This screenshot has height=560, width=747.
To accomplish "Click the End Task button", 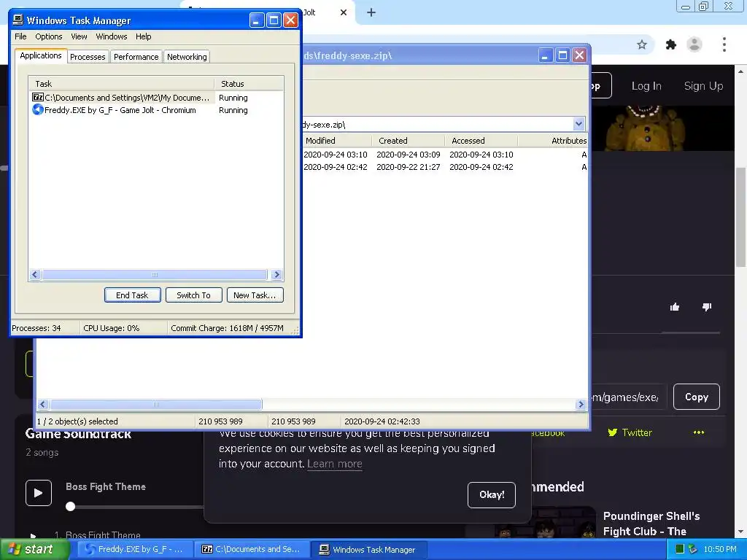I will [133, 295].
